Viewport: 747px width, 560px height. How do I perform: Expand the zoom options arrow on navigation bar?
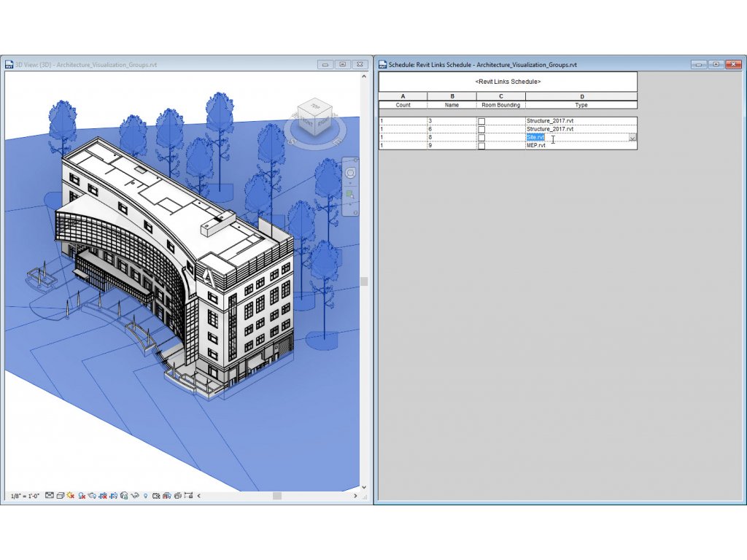point(350,205)
